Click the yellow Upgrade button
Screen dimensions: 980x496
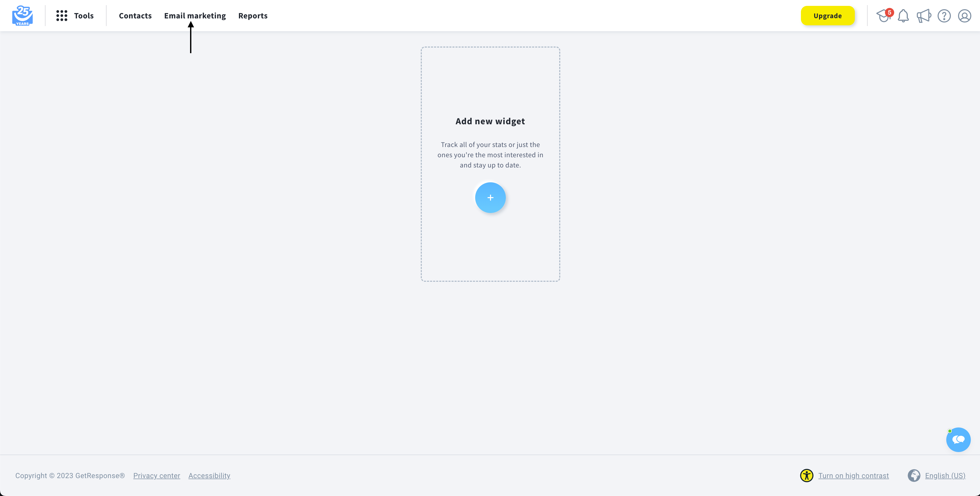pos(827,16)
